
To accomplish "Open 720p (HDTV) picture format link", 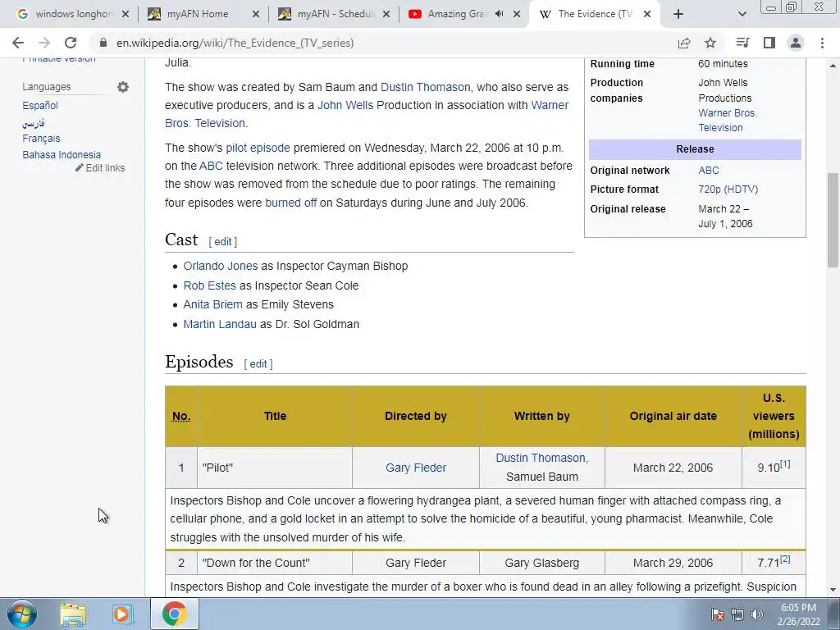I will click(x=728, y=189).
